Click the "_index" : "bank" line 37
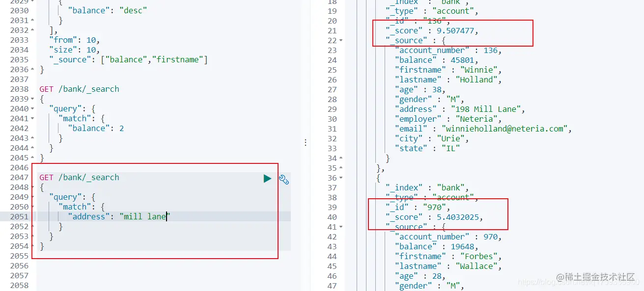Viewport: 644px width, 291px height. click(427, 187)
